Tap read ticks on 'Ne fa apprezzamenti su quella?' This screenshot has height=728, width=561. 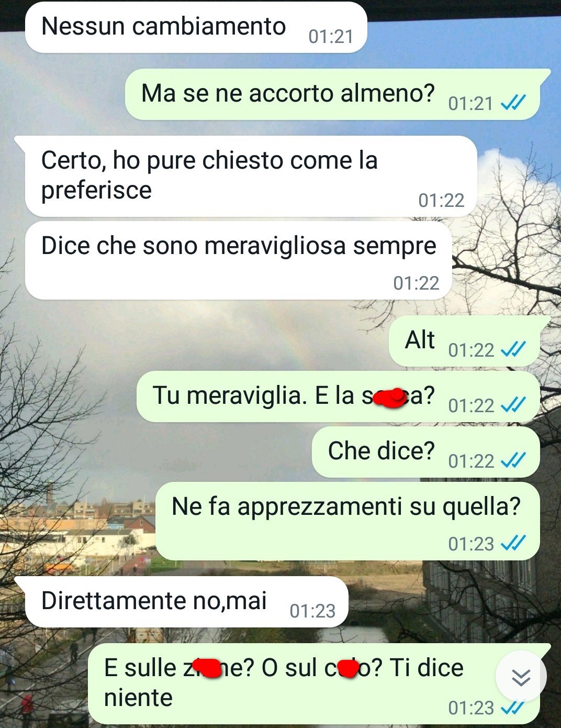(513, 544)
